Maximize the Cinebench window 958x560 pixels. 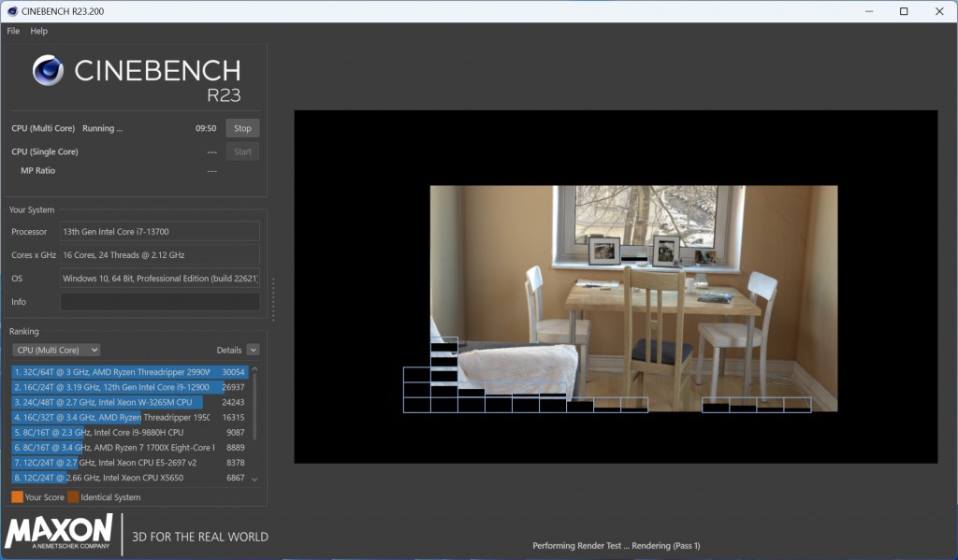904,11
